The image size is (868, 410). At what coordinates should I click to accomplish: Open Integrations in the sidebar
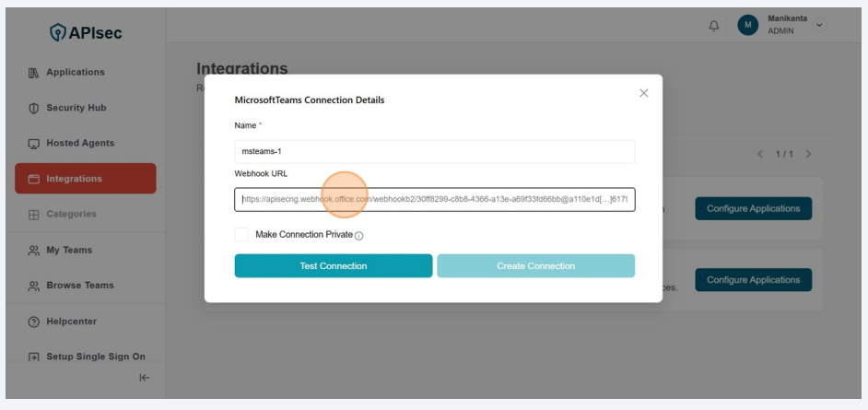[x=85, y=179]
